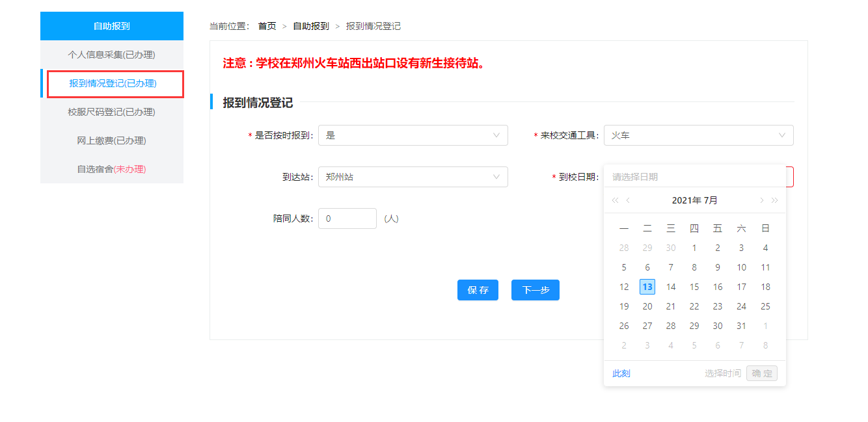Select 校服尺码登记 sidebar item
This screenshot has width=868, height=422.
pyautogui.click(x=111, y=112)
